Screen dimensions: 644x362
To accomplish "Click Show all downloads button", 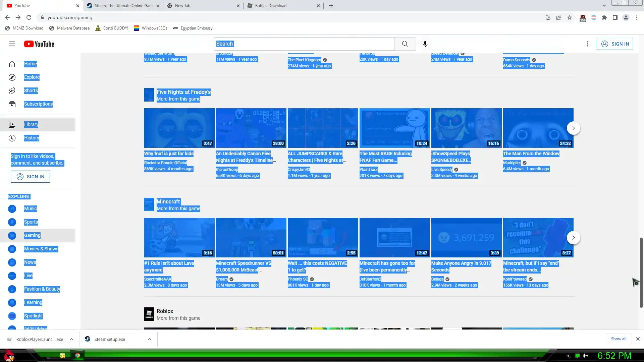I will (x=619, y=339).
